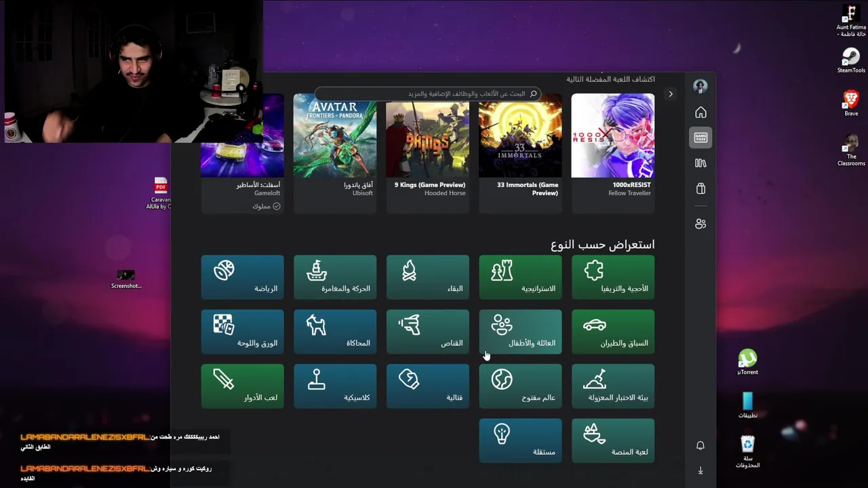Viewport: 868px width, 488px height.
Task: Select the بيئة الاختبار المعزولة sandbox tile
Action: tap(613, 386)
